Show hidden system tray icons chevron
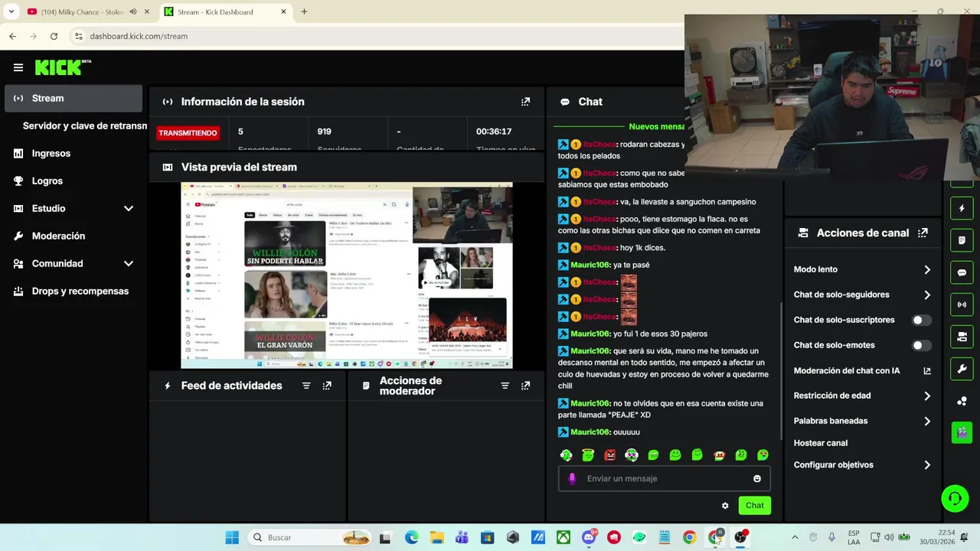The image size is (980, 551). point(794,537)
